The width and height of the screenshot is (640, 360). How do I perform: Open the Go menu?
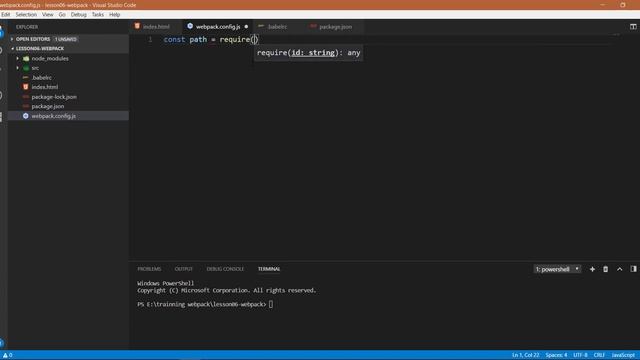(x=62, y=15)
